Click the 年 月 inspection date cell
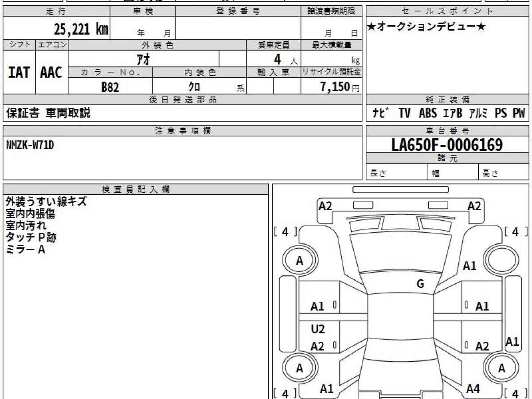This screenshot has height=399, width=532. pos(142,27)
